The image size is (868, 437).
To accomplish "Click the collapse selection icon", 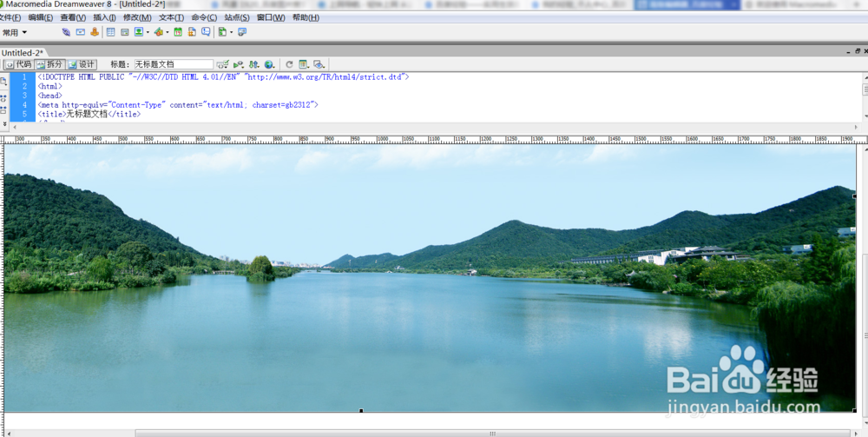I will (x=3, y=109).
